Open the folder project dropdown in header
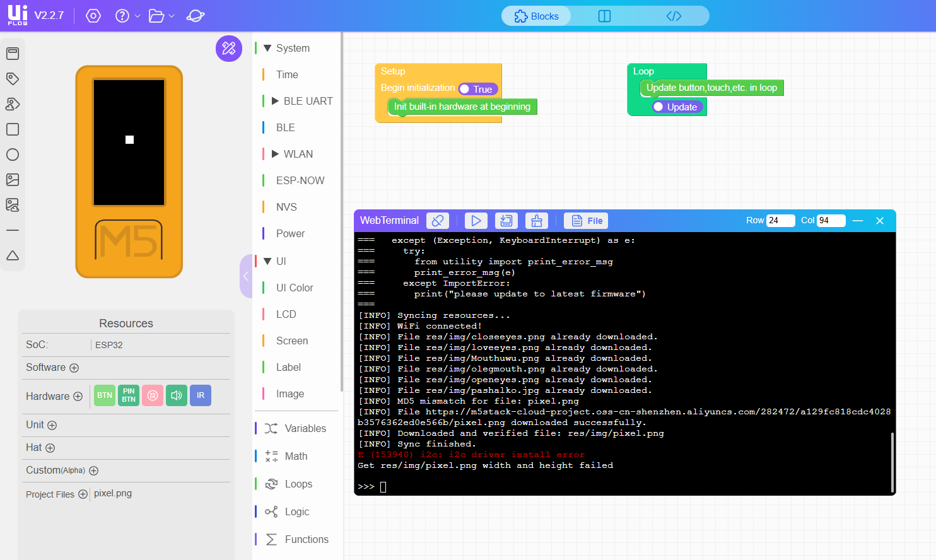This screenshot has width=936, height=560. (x=161, y=16)
